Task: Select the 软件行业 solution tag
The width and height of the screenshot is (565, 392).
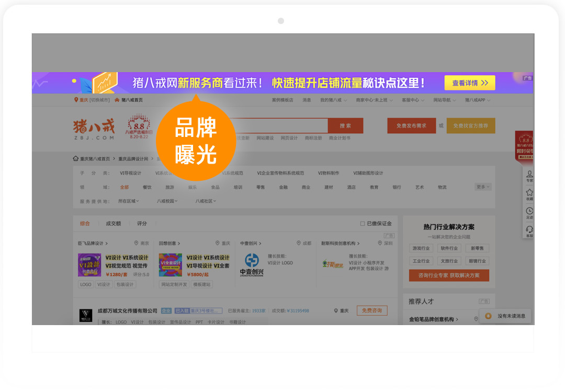Action: coord(449,248)
